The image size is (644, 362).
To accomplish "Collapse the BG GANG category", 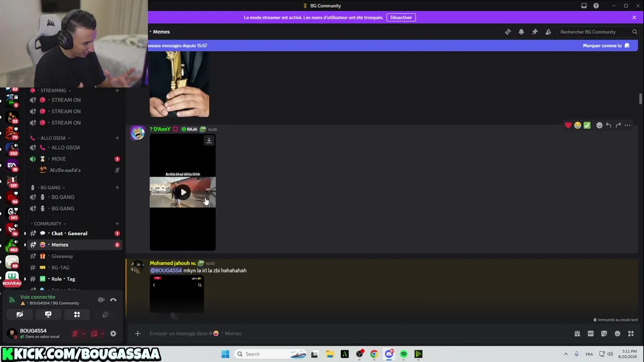I will click(x=50, y=188).
